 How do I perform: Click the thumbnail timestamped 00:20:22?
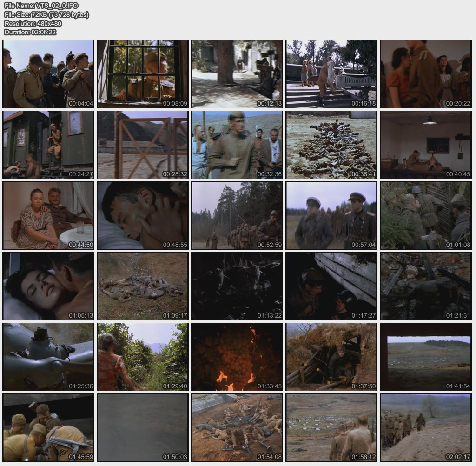426,74
